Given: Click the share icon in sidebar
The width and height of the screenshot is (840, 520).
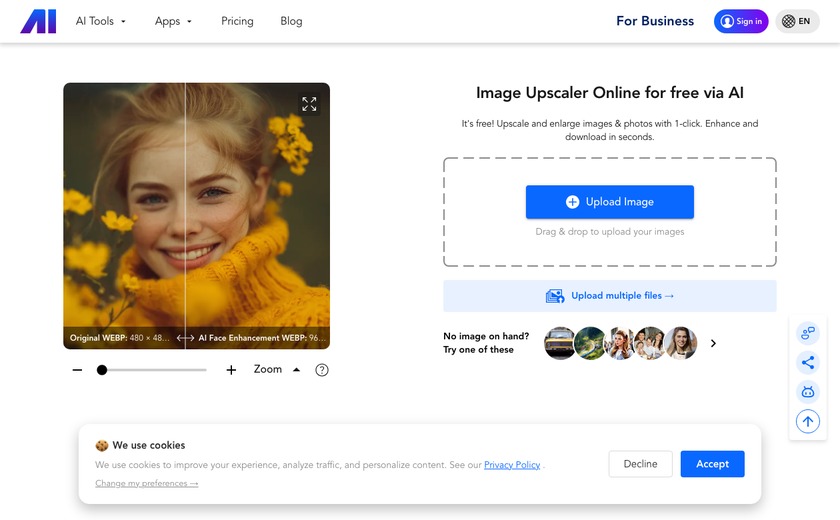Looking at the screenshot, I should point(808,363).
